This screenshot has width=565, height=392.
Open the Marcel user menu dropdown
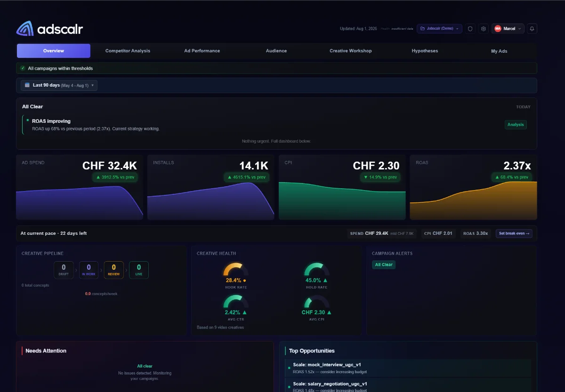click(x=508, y=29)
